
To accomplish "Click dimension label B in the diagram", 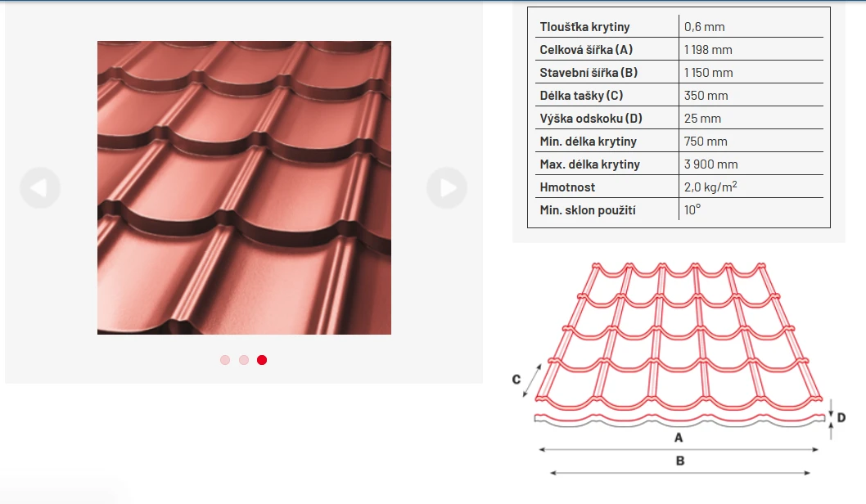I will tap(679, 461).
